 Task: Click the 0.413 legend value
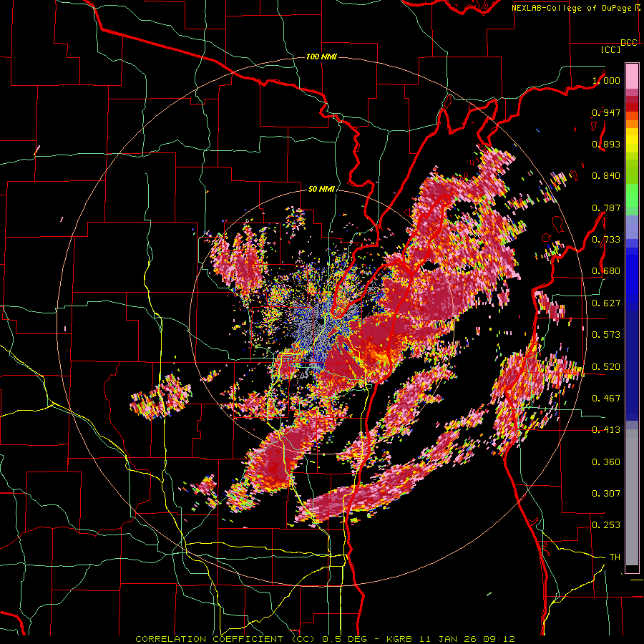click(606, 430)
